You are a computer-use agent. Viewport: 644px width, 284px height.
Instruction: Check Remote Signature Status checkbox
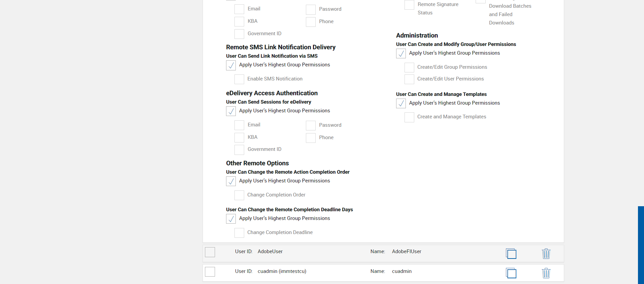click(409, 5)
